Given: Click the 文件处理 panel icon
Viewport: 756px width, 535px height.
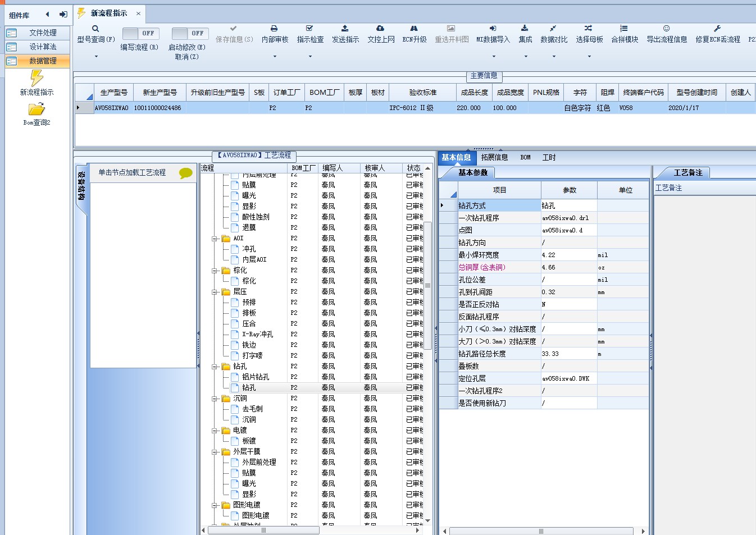Looking at the screenshot, I should coord(11,33).
